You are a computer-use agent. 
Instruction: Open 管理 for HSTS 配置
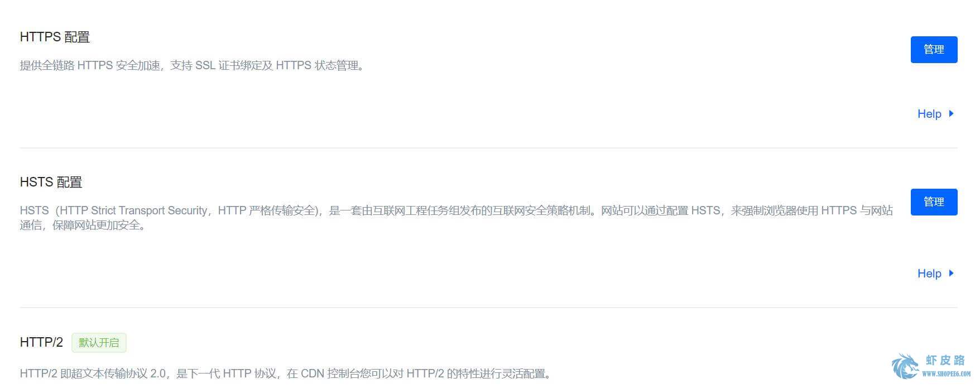[934, 202]
